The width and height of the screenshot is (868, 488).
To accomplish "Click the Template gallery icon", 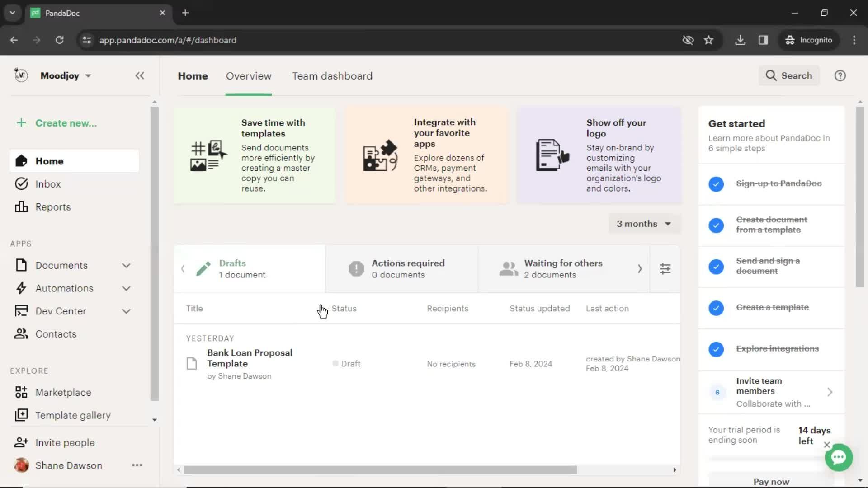I will pos(21,415).
